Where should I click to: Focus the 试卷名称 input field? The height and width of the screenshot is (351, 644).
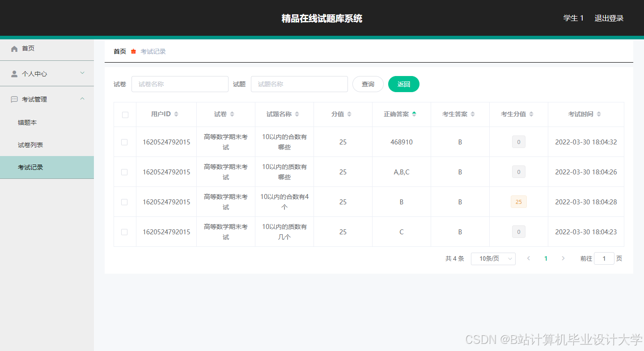[180, 84]
